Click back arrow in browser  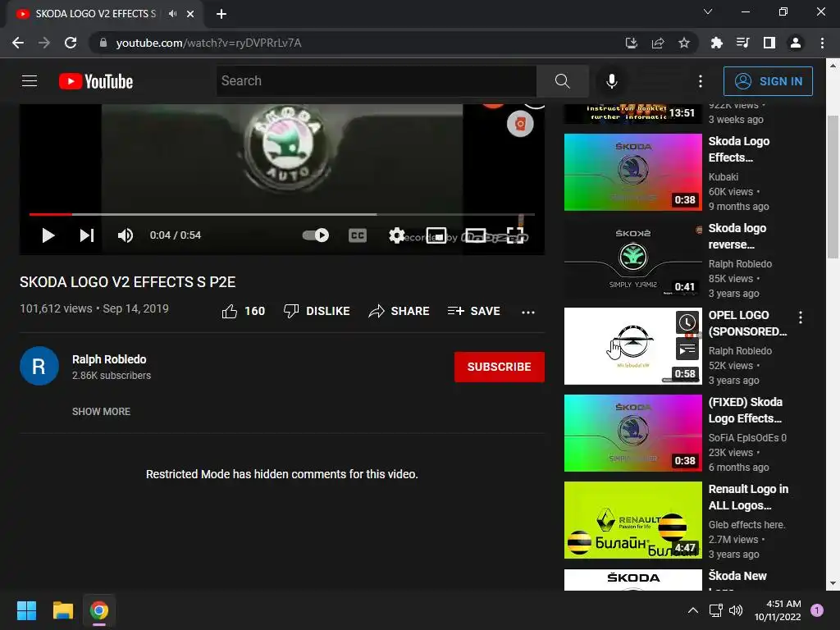point(18,43)
